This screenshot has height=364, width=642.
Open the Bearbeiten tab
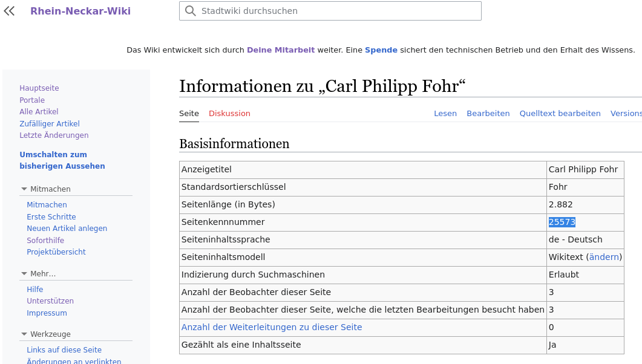coord(488,114)
